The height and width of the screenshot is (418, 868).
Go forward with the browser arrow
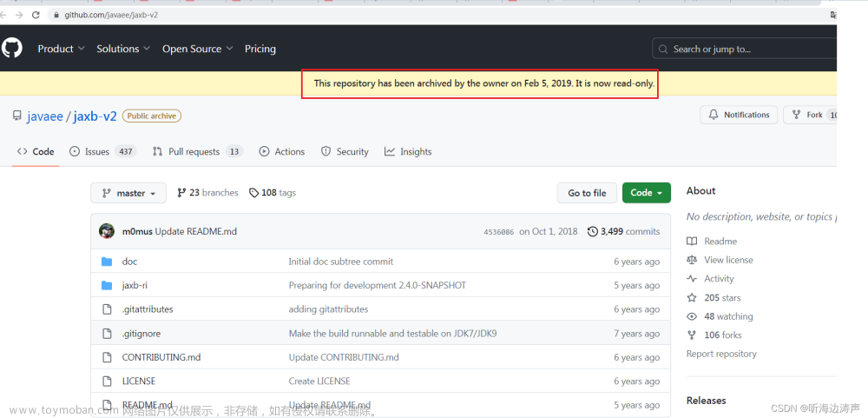19,15
